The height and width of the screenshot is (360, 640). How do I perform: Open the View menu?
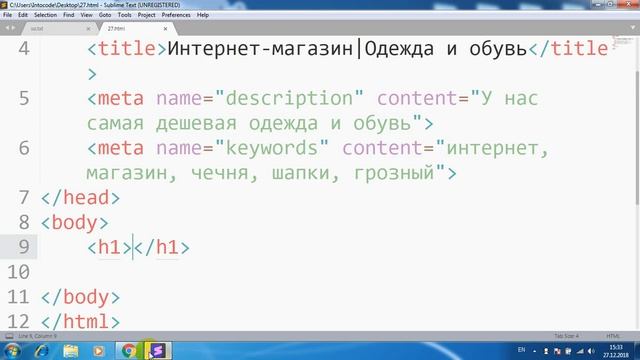(x=86, y=15)
